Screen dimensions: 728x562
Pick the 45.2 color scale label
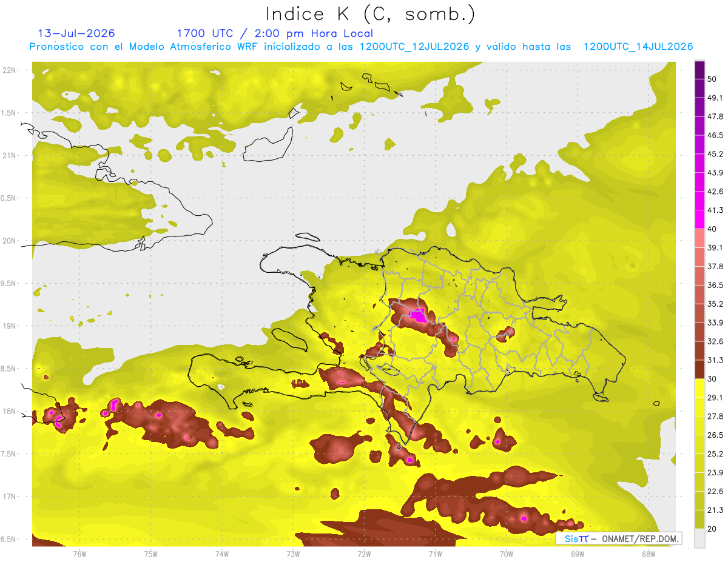(x=715, y=154)
